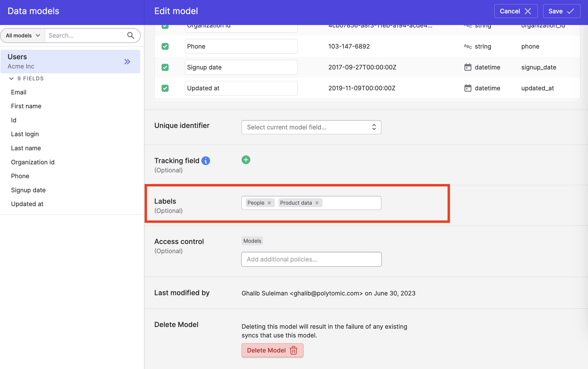Collapse the 9 Fields list

pos(11,79)
